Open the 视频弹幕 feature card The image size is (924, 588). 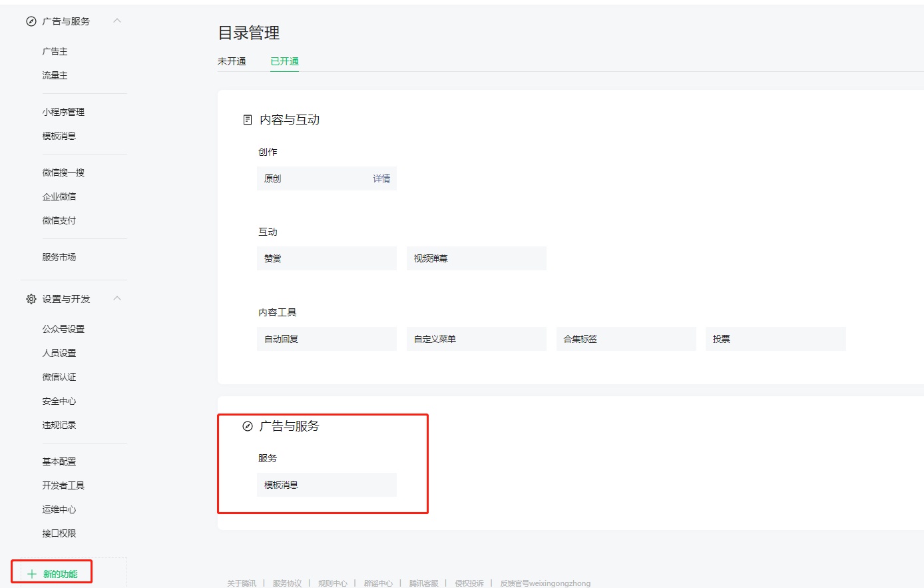point(477,258)
